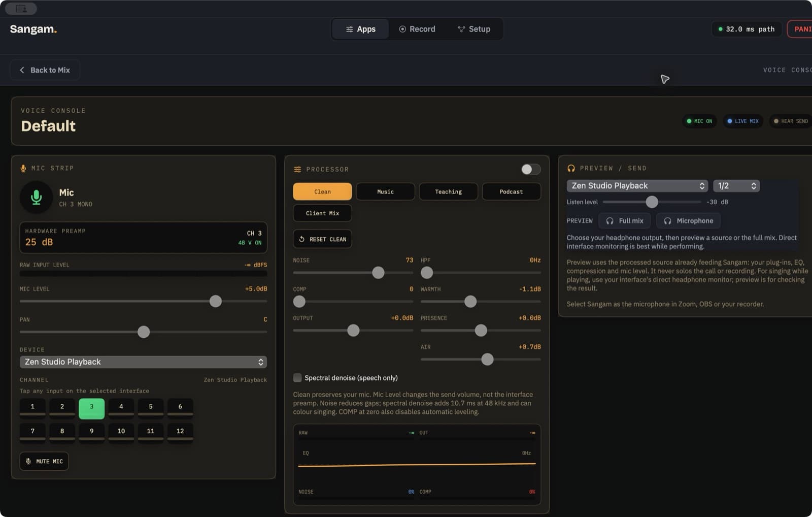Select the Podcast processor preset
This screenshot has height=517, width=812.
coord(511,191)
